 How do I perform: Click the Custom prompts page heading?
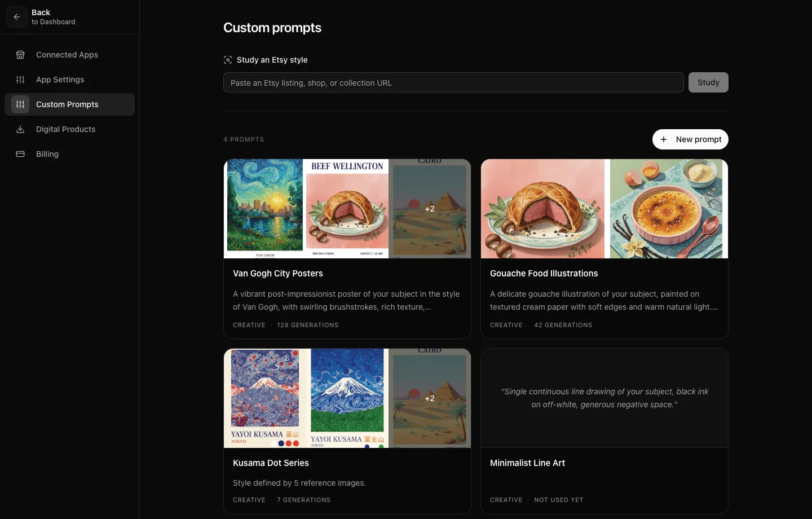(272, 28)
